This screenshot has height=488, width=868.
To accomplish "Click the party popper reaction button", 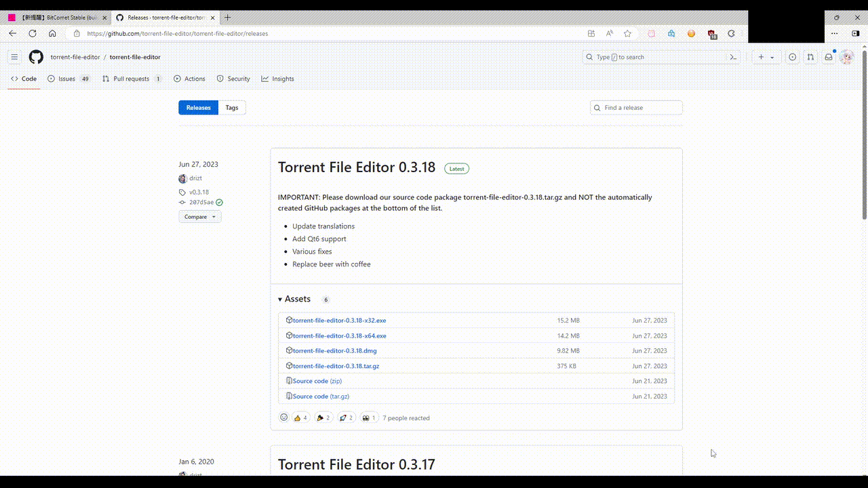I will tap(323, 418).
